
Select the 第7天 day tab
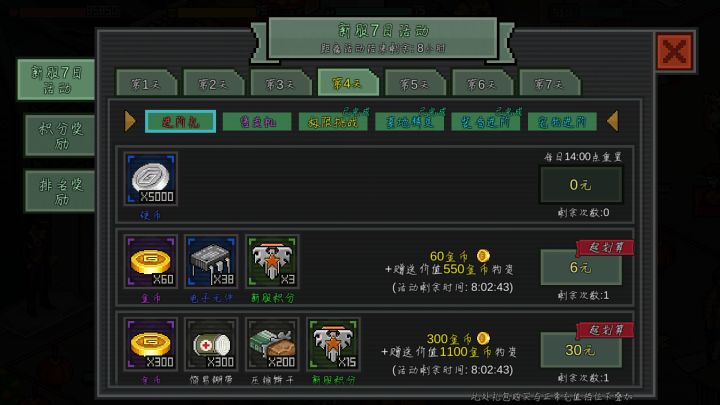[x=549, y=83]
